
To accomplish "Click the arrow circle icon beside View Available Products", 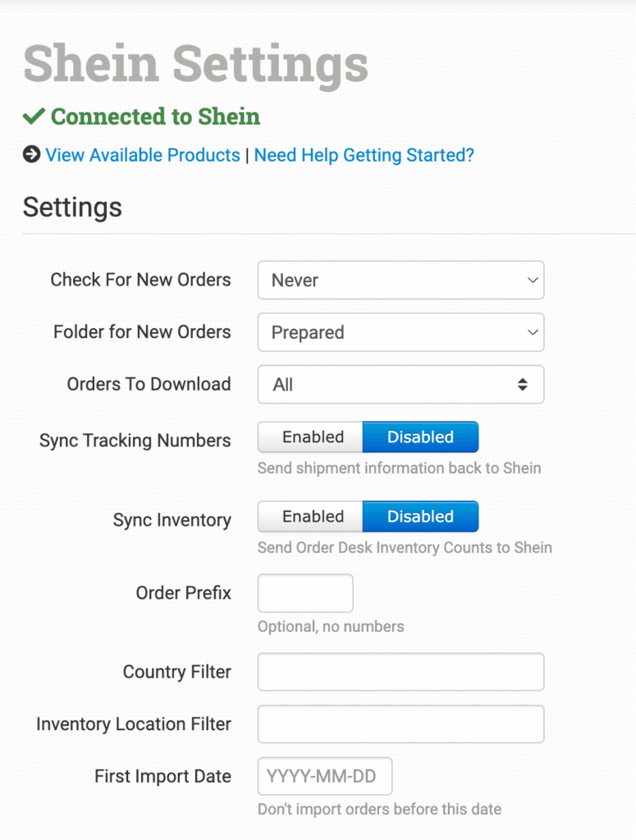I will pos(31,154).
